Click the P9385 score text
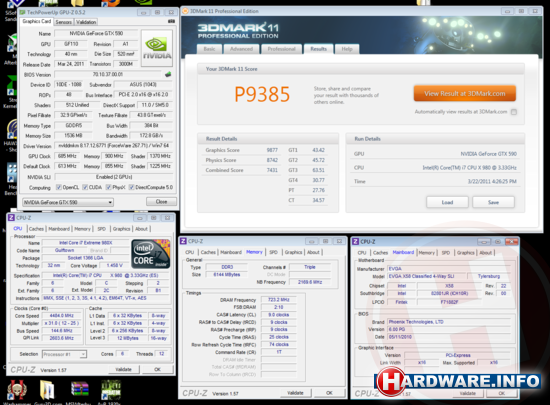 click(262, 94)
